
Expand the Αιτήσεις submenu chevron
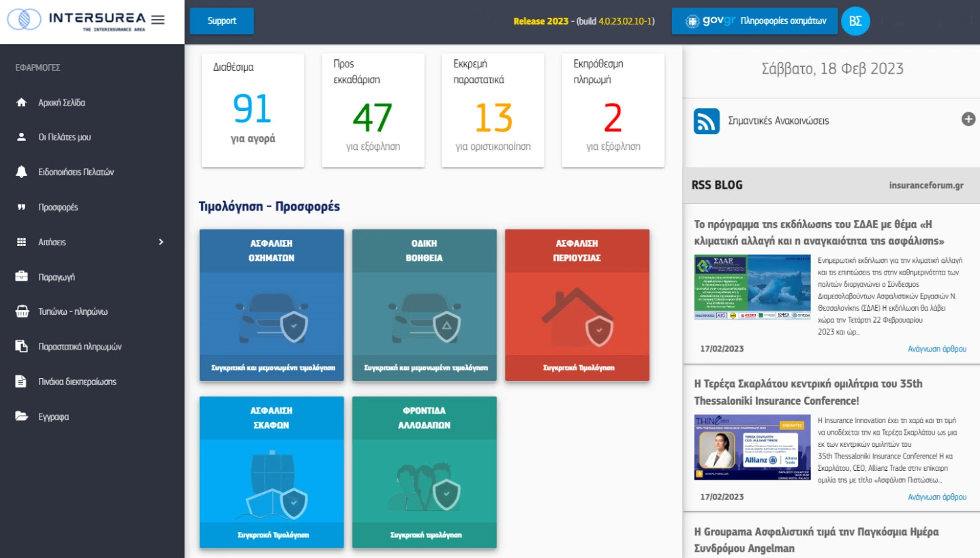[x=161, y=242]
